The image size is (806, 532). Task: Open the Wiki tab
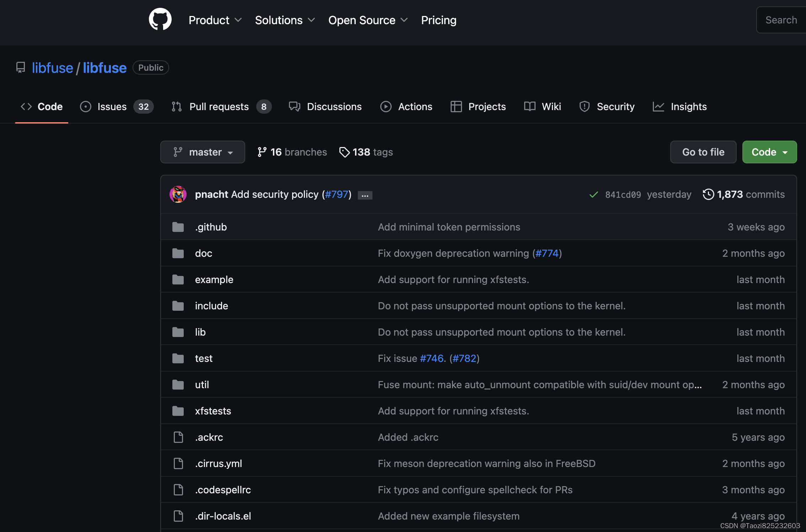[542, 107]
